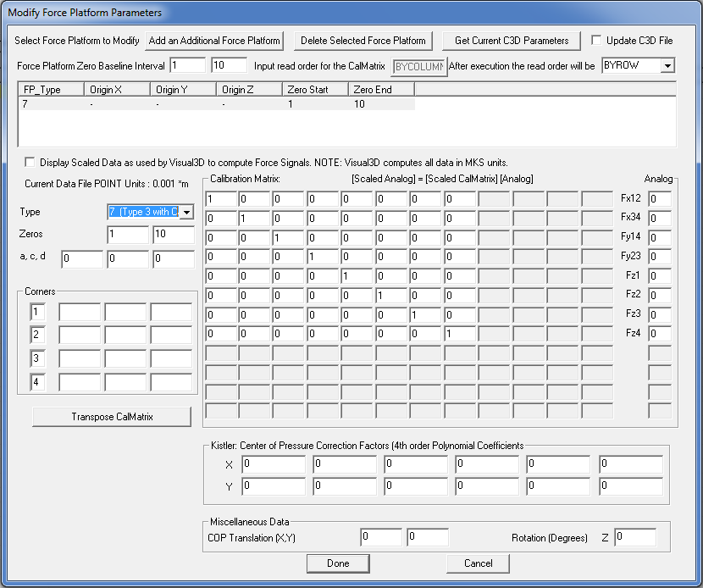This screenshot has width=703, height=588.
Task: Click Get Current C3D Parameters button
Action: [x=512, y=41]
